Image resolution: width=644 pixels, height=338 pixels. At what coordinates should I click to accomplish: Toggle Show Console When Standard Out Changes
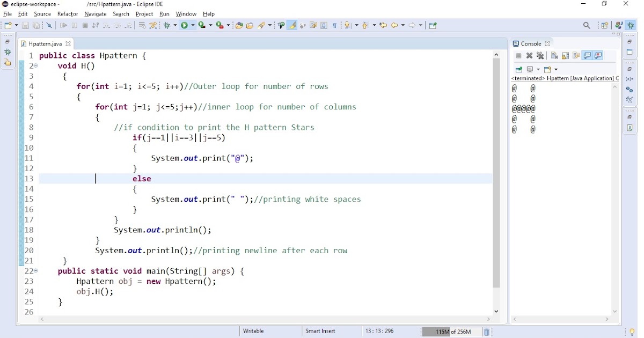587,55
